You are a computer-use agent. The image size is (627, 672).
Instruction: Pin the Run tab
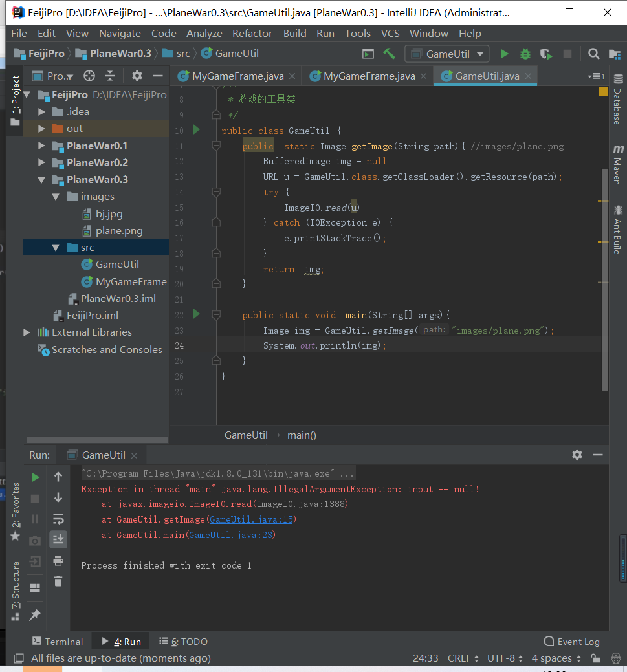pos(35,615)
